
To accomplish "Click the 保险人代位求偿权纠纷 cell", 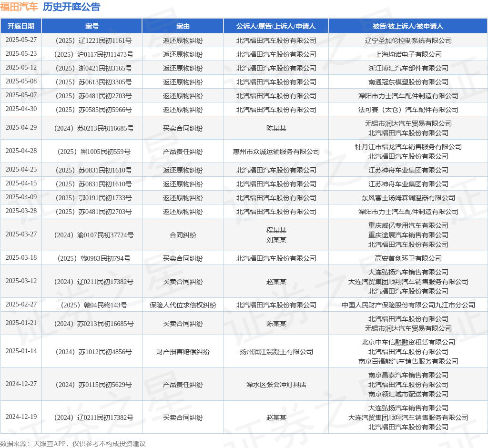I will [183, 305].
